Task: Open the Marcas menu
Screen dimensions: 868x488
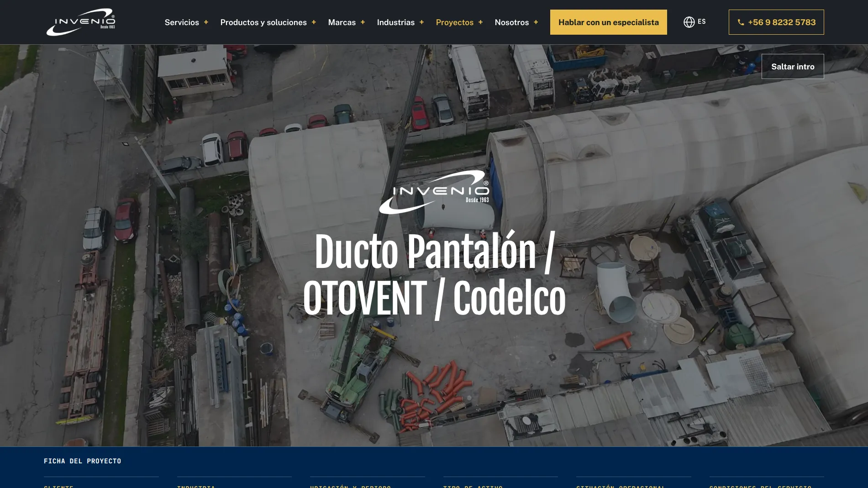Action: click(x=342, y=22)
